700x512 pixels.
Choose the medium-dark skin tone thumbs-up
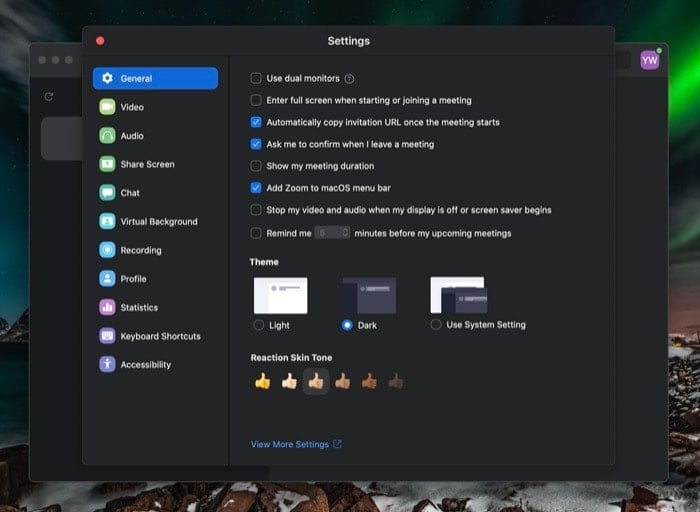click(369, 381)
